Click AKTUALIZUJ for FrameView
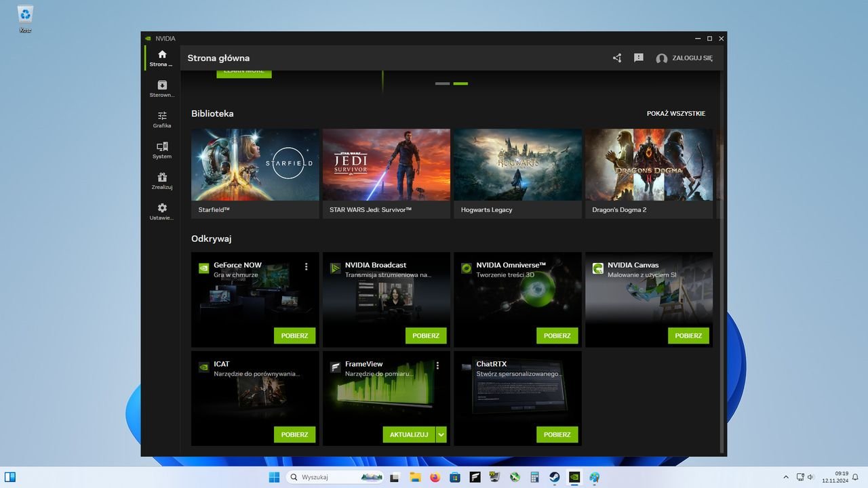868x488 pixels. click(x=409, y=434)
